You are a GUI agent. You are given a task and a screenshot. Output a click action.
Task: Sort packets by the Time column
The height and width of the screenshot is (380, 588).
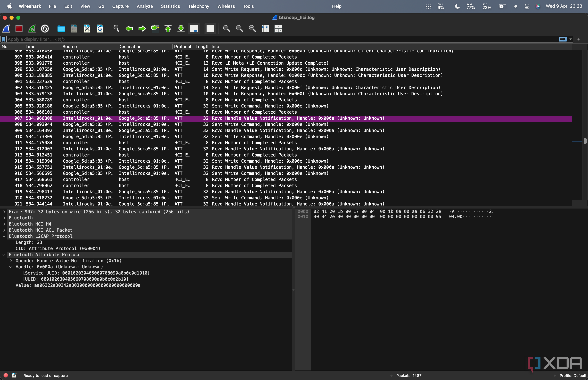click(42, 47)
